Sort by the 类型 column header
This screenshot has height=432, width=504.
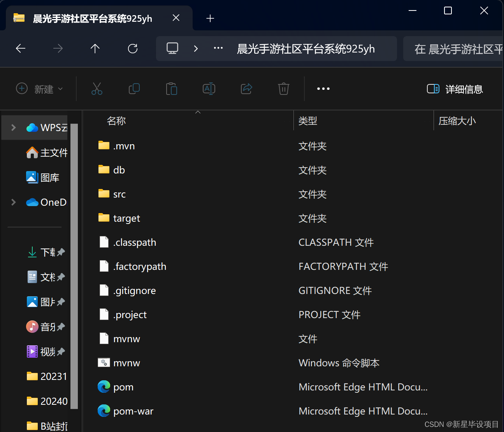pyautogui.click(x=308, y=121)
